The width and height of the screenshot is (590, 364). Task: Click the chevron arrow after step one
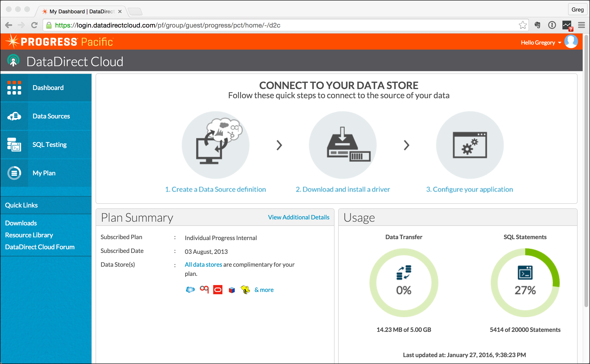coord(279,145)
